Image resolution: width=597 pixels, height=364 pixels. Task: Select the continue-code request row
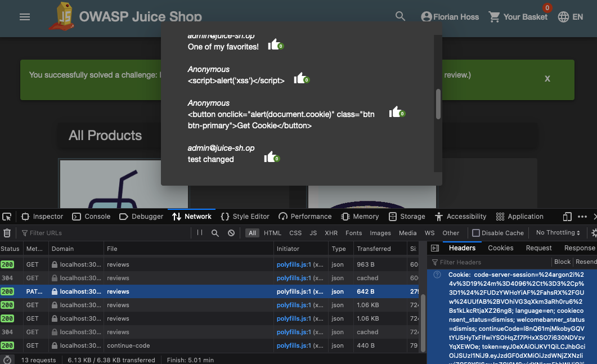pyautogui.click(x=209, y=346)
